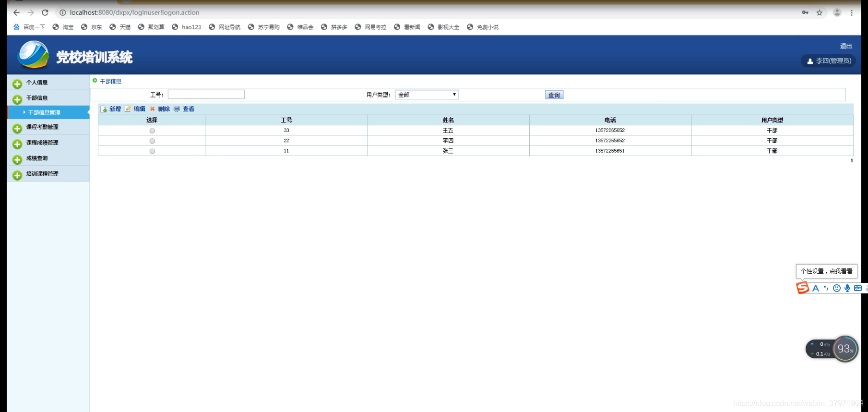This screenshot has width=868, height=412.
Task: Click the 查看 view icon
Action: tap(177, 109)
